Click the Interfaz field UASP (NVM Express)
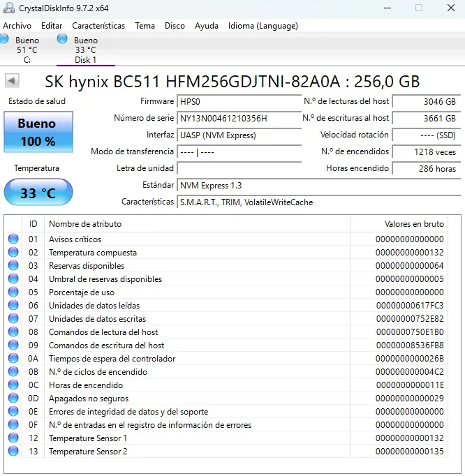This screenshot has height=476, width=465. click(x=239, y=135)
